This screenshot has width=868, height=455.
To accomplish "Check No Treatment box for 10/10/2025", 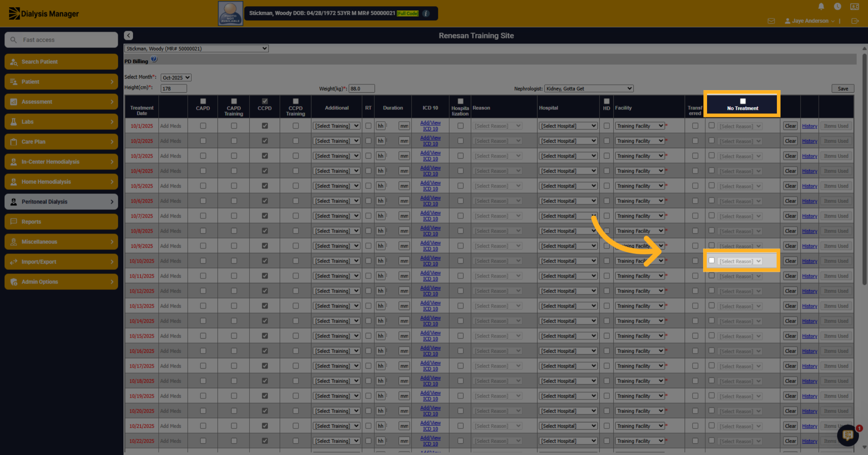I will click(711, 260).
